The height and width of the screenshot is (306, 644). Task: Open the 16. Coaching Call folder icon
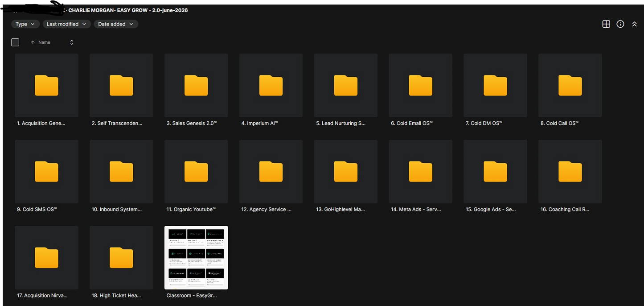(570, 171)
